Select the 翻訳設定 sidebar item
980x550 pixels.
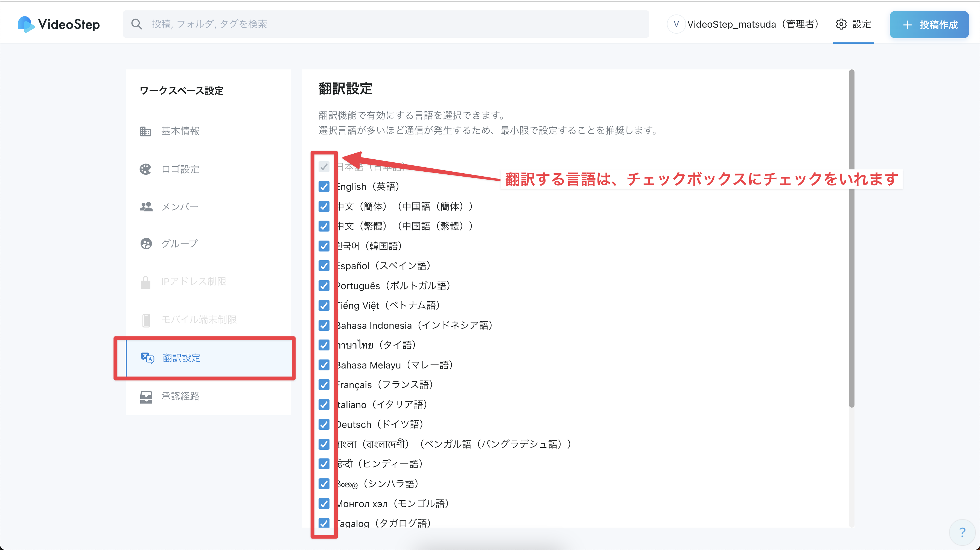point(182,358)
